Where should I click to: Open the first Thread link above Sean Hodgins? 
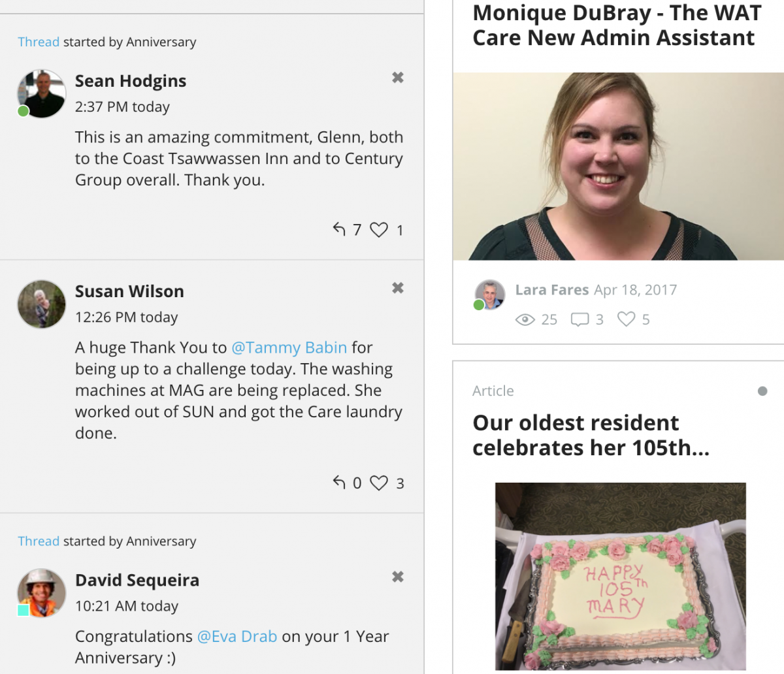pos(39,42)
